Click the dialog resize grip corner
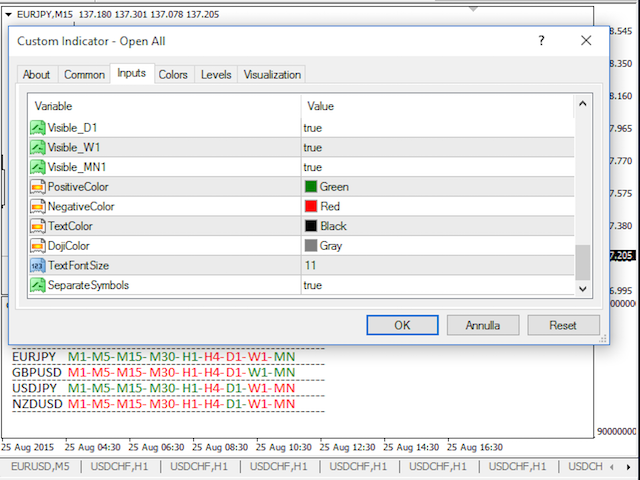The width and height of the screenshot is (640, 480). [603, 339]
